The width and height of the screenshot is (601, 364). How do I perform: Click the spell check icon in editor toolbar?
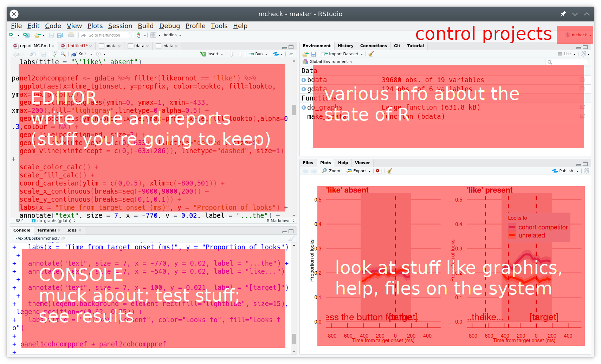click(54, 54)
